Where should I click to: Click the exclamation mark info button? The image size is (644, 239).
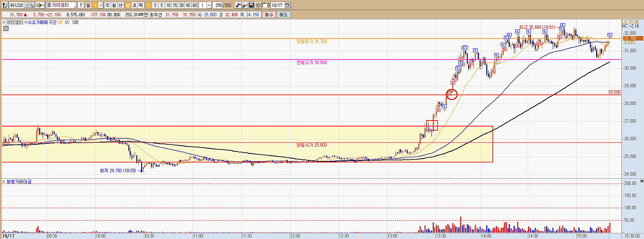pos(81,5)
